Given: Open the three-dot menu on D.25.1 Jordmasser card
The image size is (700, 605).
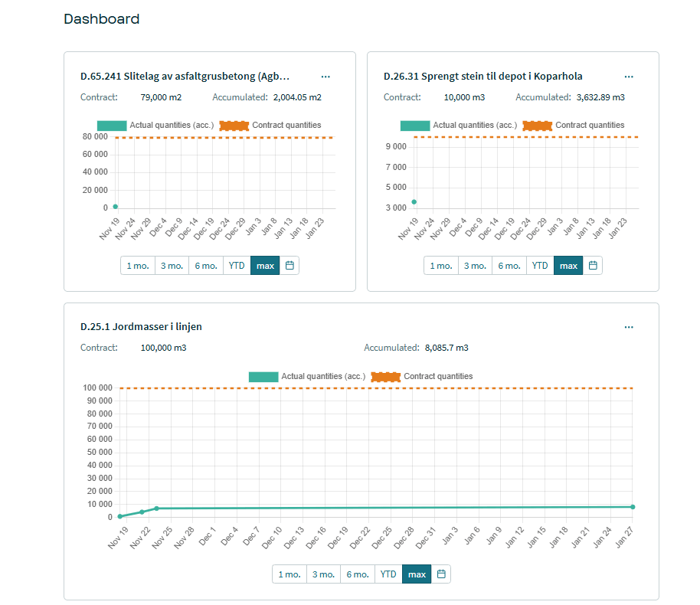Looking at the screenshot, I should [x=629, y=327].
